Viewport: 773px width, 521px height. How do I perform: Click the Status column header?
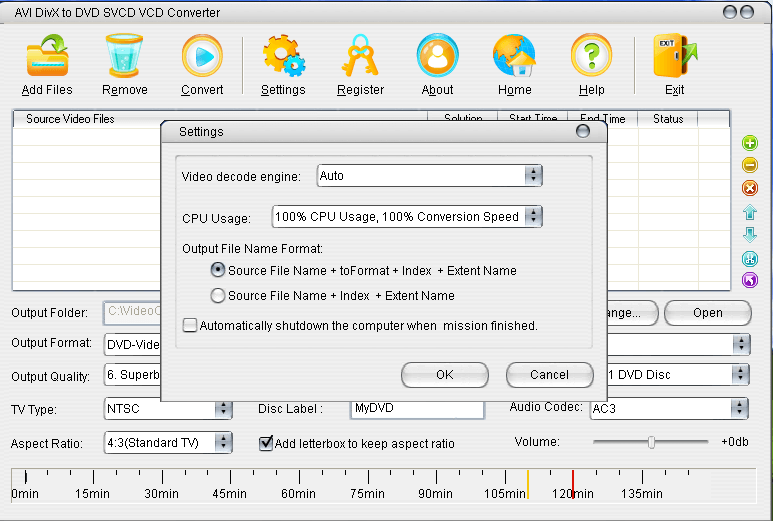click(668, 119)
